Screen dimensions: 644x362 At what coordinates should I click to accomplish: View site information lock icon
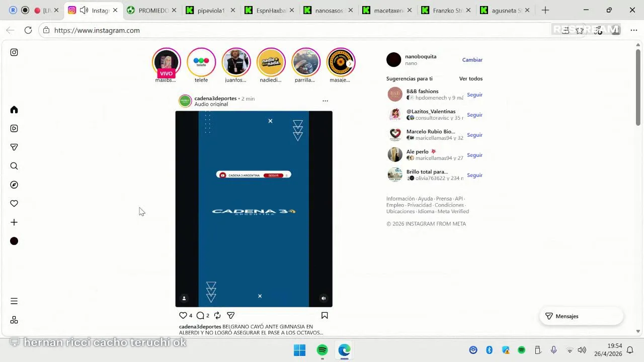[x=46, y=30]
